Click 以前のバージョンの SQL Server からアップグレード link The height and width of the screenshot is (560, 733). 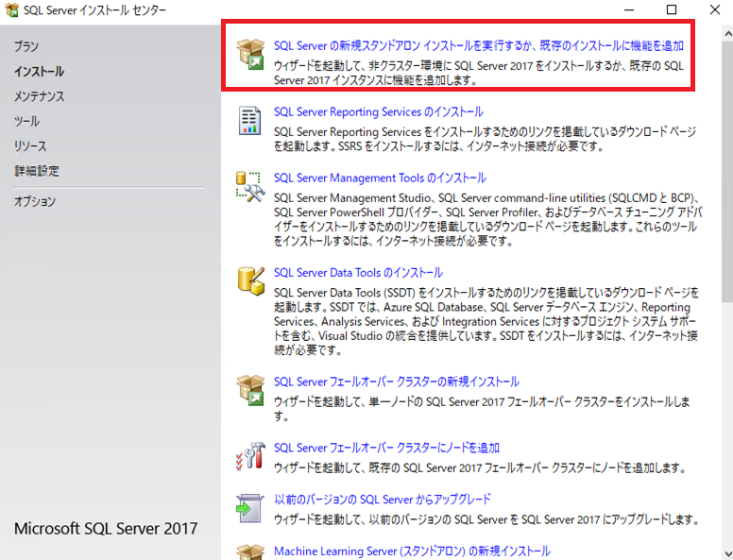point(383,500)
